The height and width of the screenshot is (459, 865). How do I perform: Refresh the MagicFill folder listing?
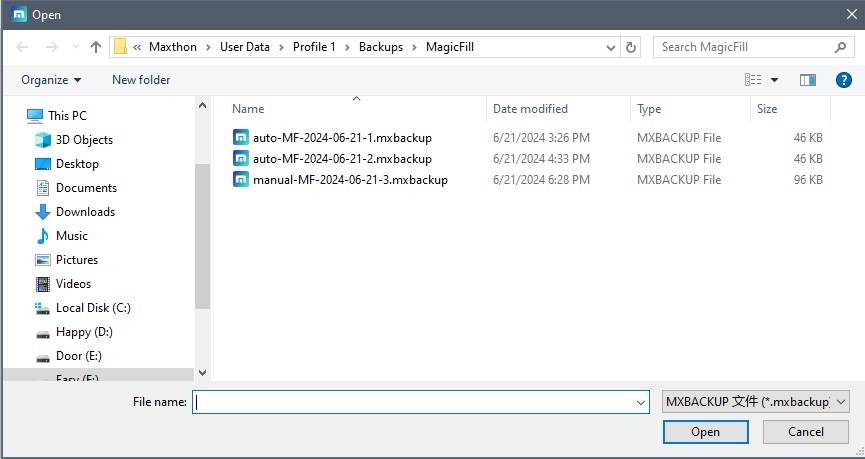click(x=631, y=47)
